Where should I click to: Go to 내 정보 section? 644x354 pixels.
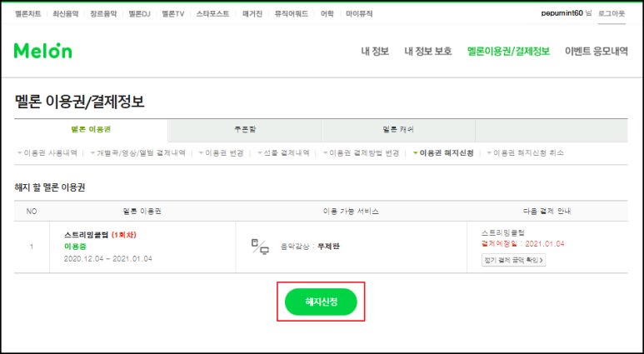click(375, 51)
